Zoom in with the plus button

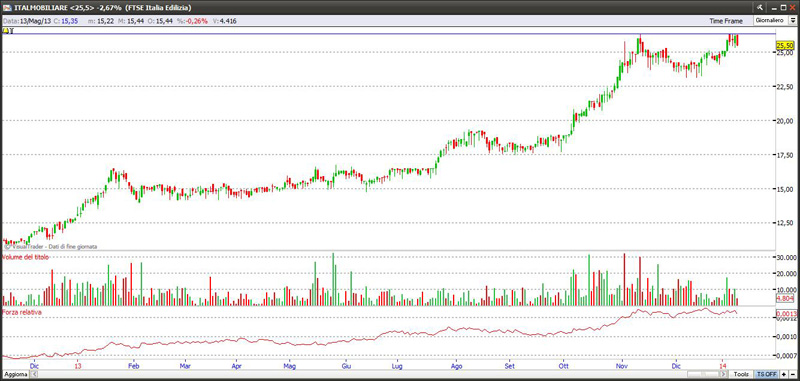pyautogui.click(x=784, y=374)
